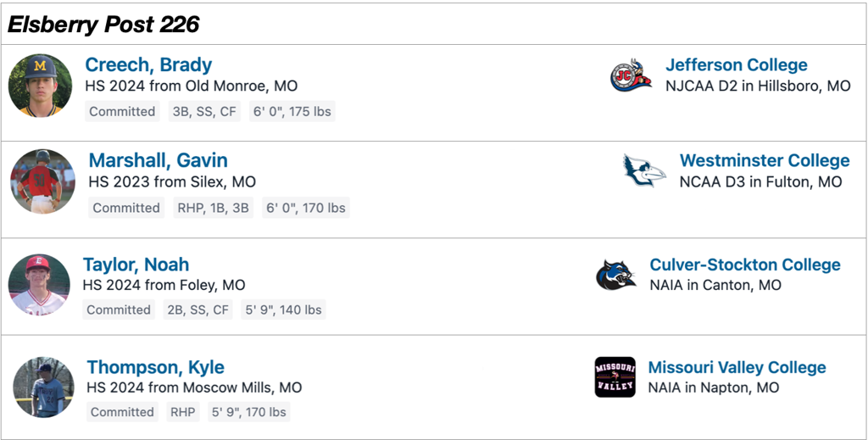
Task: Click the Missouri Valley College logo
Action: point(615,377)
